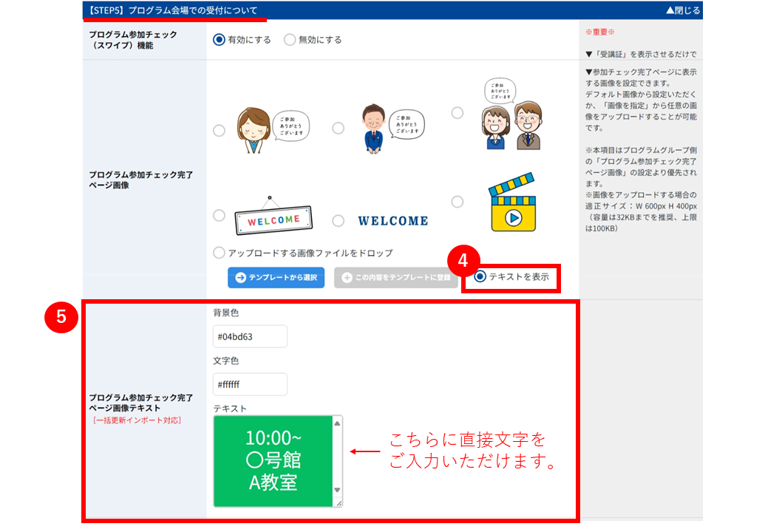Select アップロードする画像ファイルをドロップ radio option
This screenshot has height=532, width=765.
[219, 253]
